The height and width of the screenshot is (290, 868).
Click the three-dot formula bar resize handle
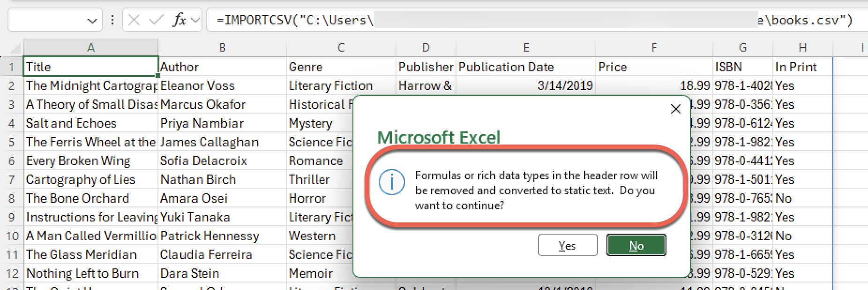click(112, 20)
